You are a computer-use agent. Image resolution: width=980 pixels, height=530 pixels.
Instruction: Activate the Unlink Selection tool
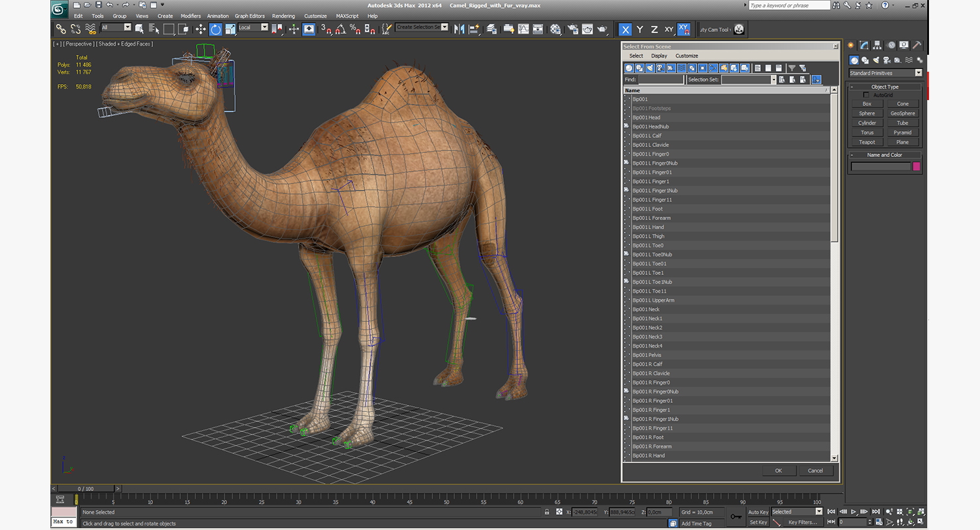[x=75, y=29]
